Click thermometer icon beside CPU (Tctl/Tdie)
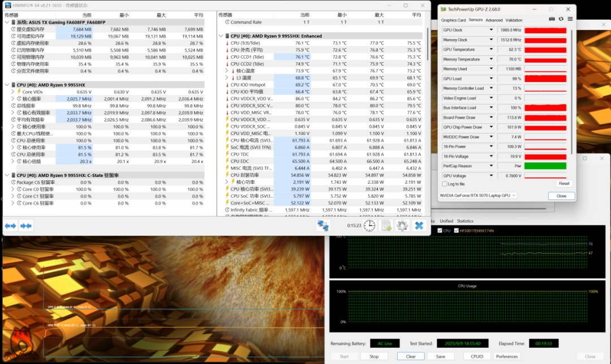This screenshot has height=364, width=611. point(227,43)
